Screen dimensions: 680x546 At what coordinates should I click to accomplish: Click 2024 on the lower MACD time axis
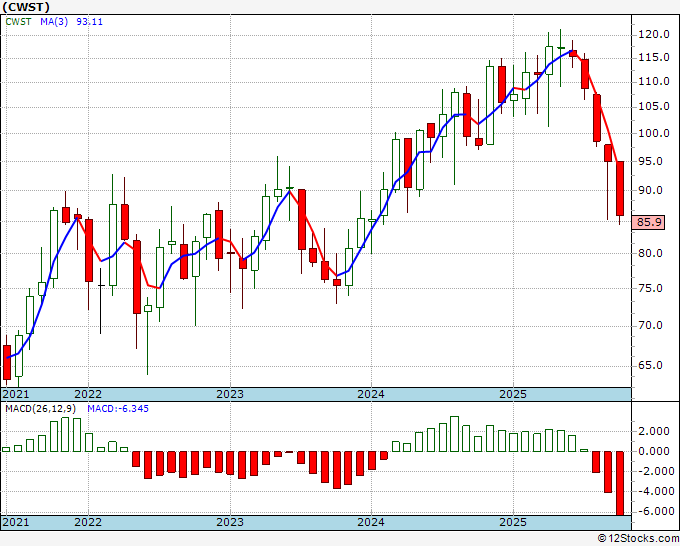tap(371, 522)
